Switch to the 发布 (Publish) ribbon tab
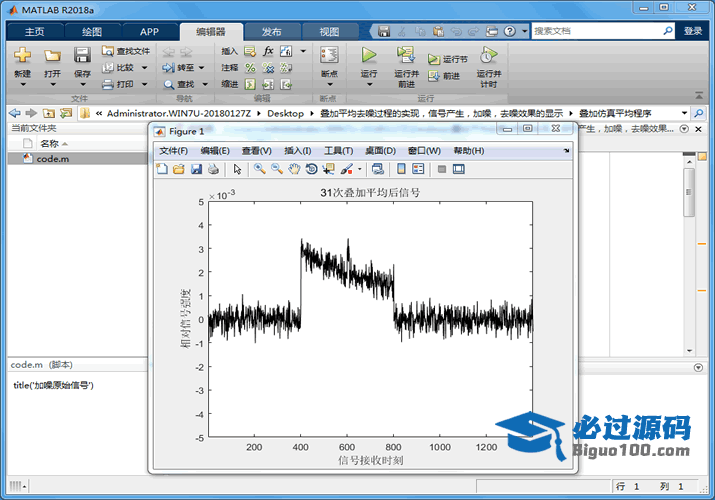Viewport: 715px width, 500px height. (x=272, y=31)
